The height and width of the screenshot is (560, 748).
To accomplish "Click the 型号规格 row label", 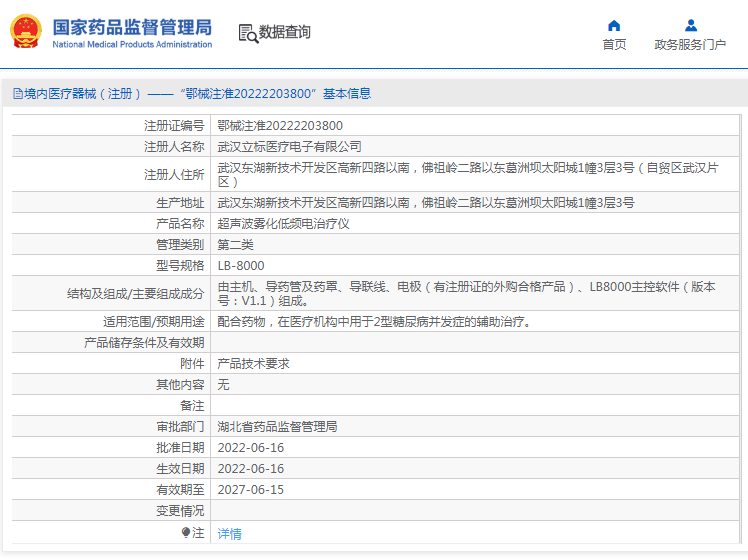I will tap(180, 266).
